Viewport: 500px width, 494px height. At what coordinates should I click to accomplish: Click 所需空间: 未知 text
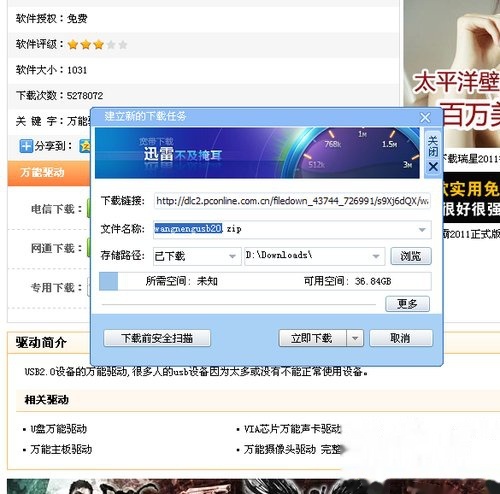181,281
